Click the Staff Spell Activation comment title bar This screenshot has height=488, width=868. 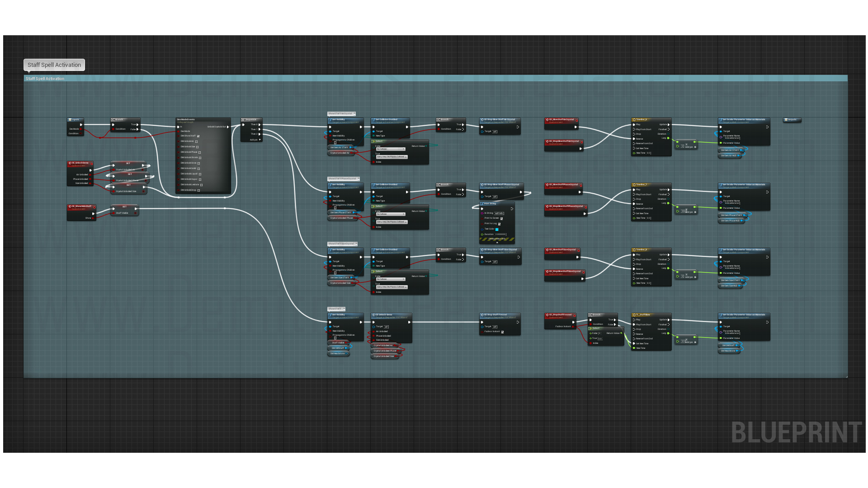pyautogui.click(x=435, y=79)
